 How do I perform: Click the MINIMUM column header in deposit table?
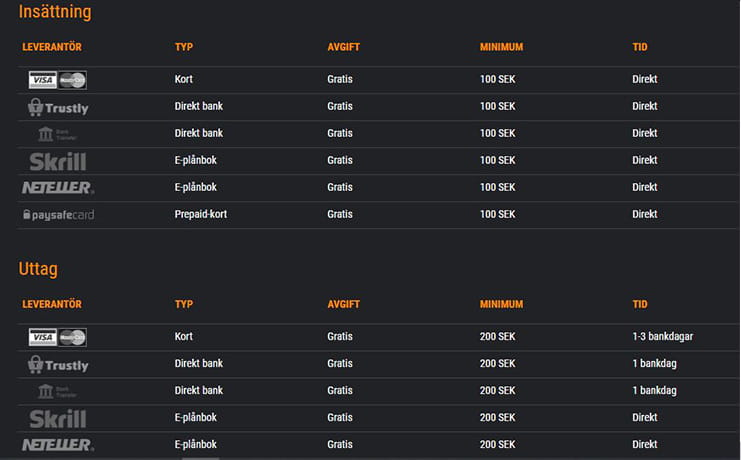pos(501,47)
